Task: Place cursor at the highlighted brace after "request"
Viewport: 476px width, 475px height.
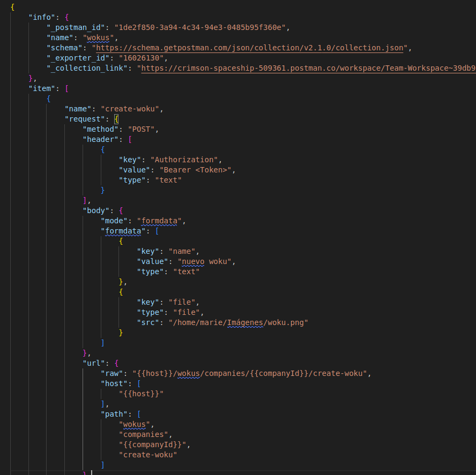Action: (116, 119)
